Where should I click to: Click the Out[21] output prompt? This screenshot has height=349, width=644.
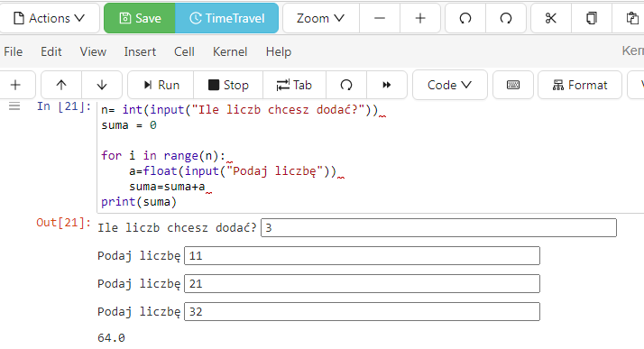tap(63, 223)
